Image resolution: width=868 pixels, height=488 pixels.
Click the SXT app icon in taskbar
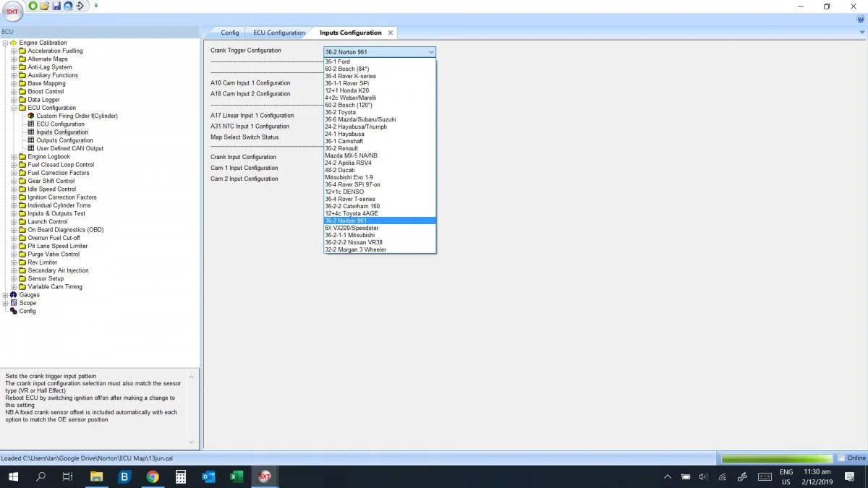(265, 476)
